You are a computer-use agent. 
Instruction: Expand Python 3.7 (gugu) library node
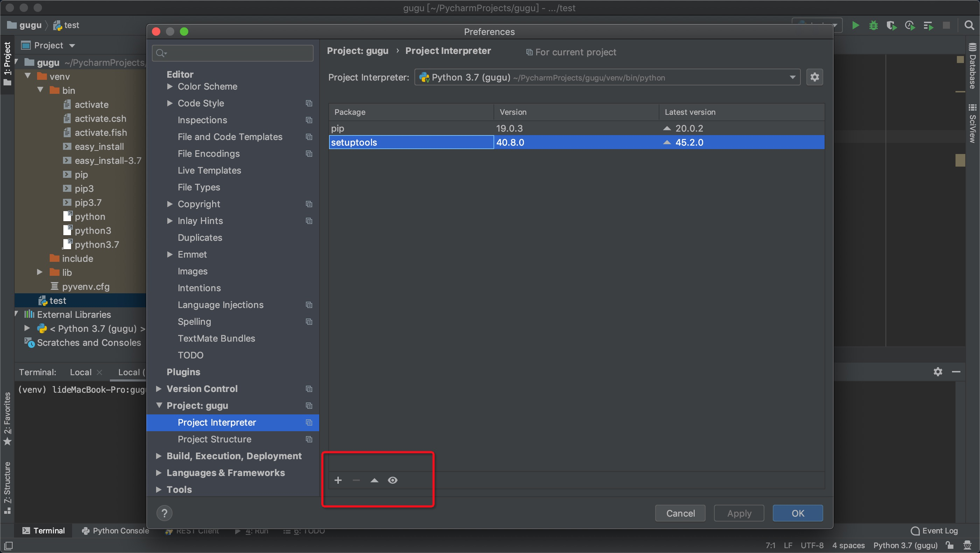[x=27, y=328]
